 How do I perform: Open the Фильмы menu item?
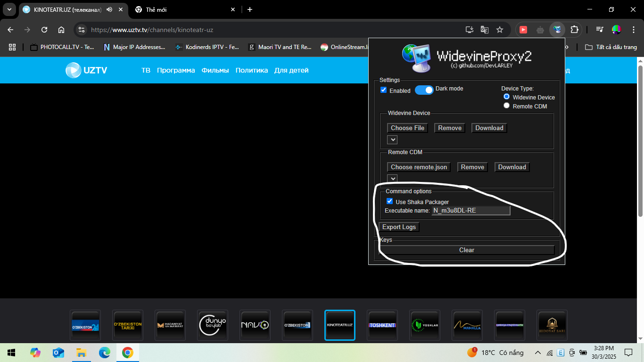point(215,70)
